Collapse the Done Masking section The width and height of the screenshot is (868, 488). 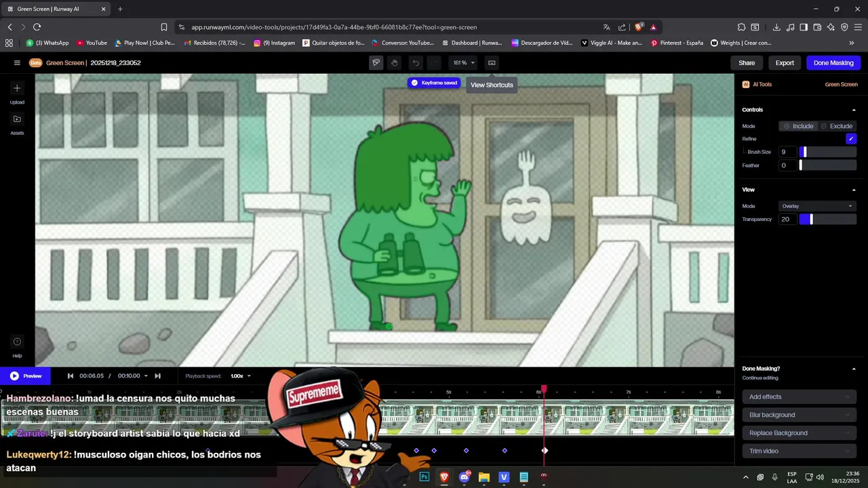[854, 369]
